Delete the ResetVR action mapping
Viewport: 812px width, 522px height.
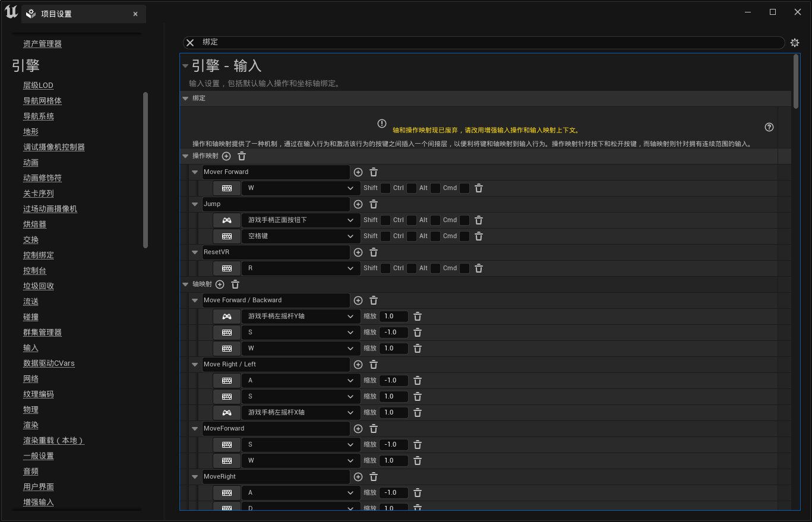pyautogui.click(x=374, y=252)
